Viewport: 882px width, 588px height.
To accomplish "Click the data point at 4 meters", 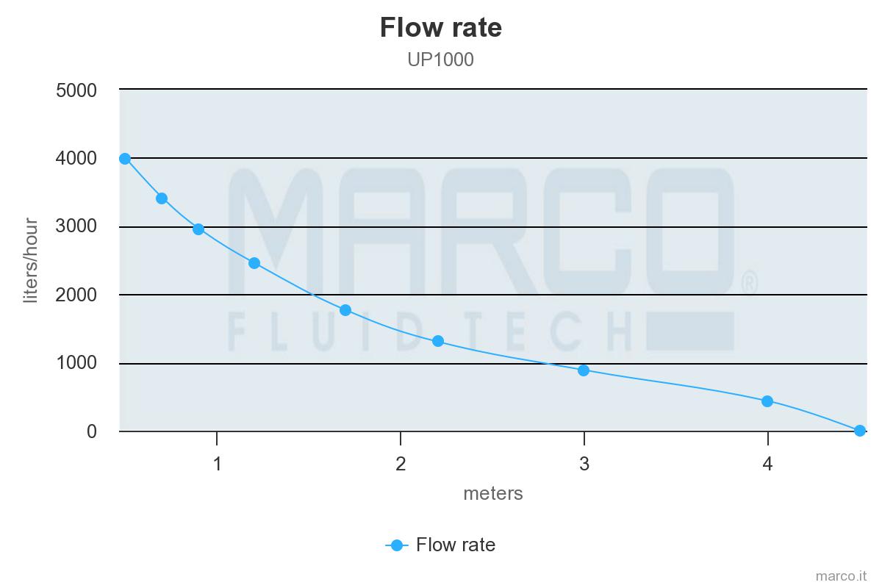I will click(x=767, y=401).
